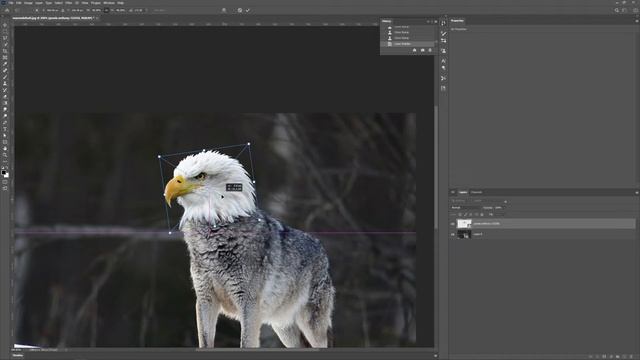Select the Brush tool
This screenshot has width=640, height=360.
(x=5, y=77)
